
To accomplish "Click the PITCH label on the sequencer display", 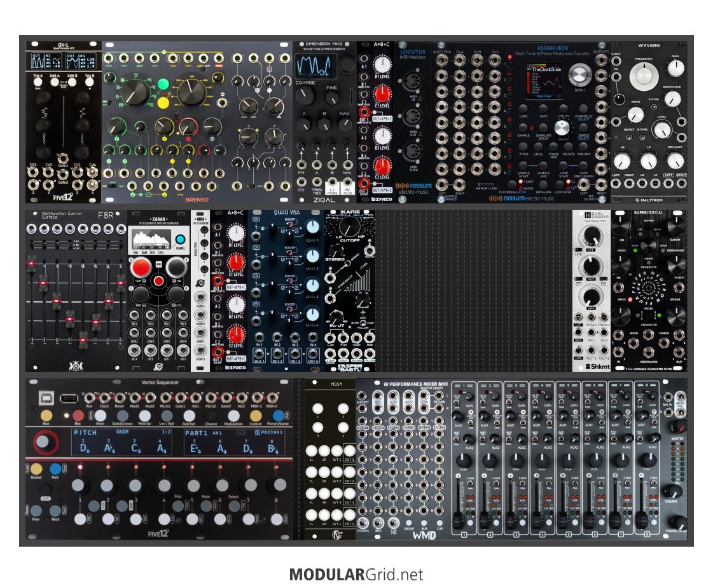I will click(85, 433).
